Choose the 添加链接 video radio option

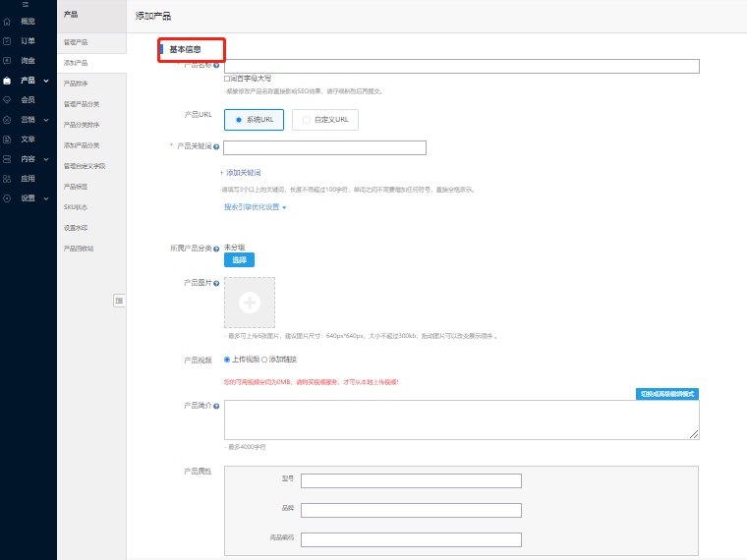point(264,360)
